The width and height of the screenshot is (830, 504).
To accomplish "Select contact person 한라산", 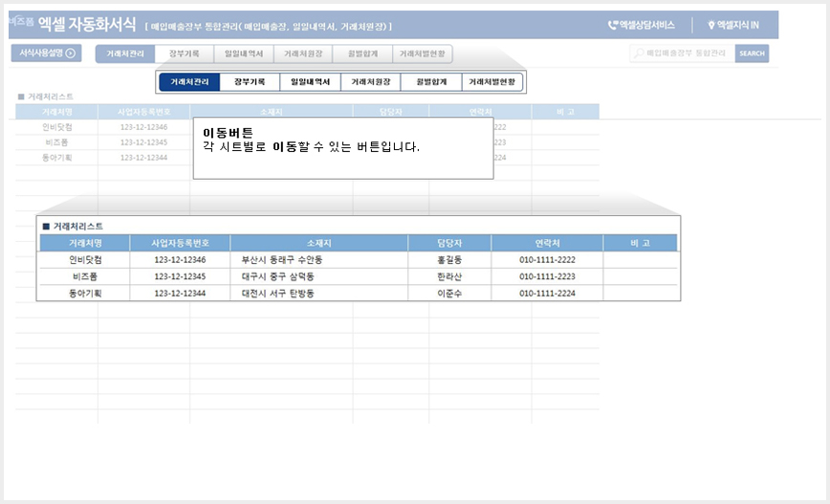I will pyautogui.click(x=449, y=276).
